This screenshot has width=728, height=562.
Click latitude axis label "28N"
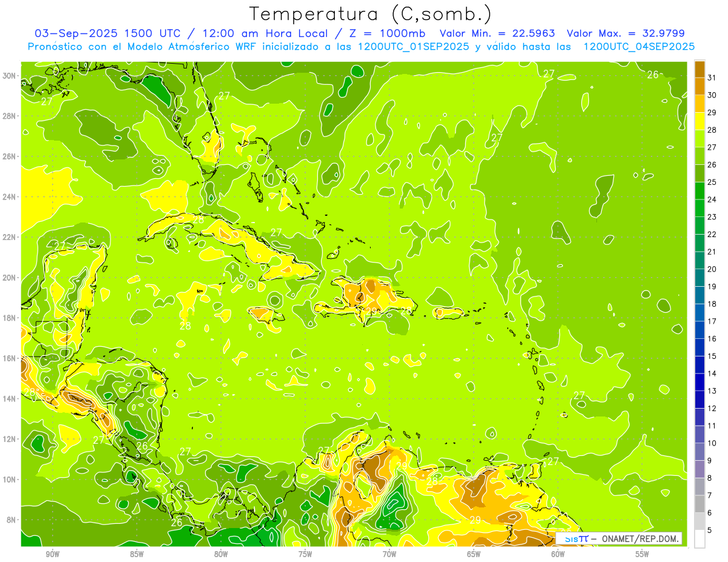click(x=9, y=116)
